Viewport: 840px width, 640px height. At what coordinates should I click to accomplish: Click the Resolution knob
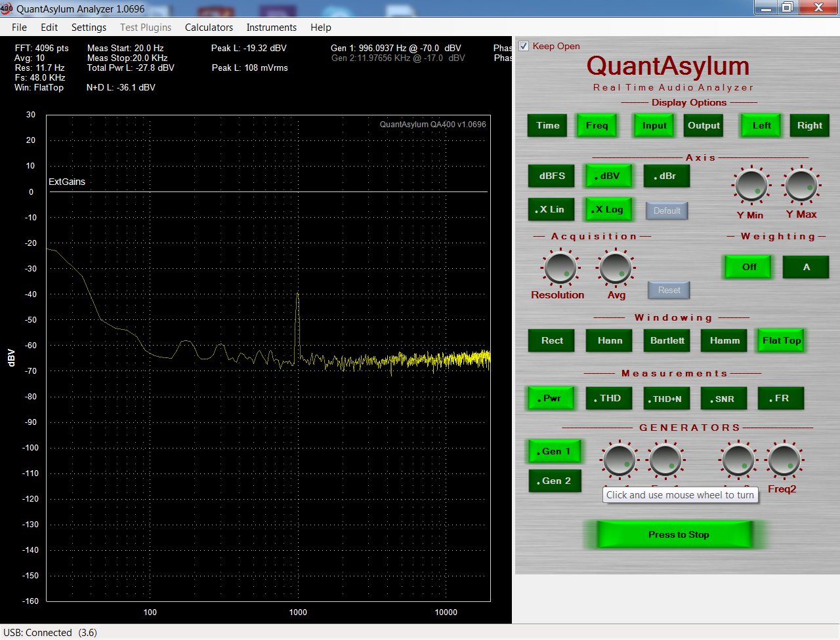tap(560, 268)
